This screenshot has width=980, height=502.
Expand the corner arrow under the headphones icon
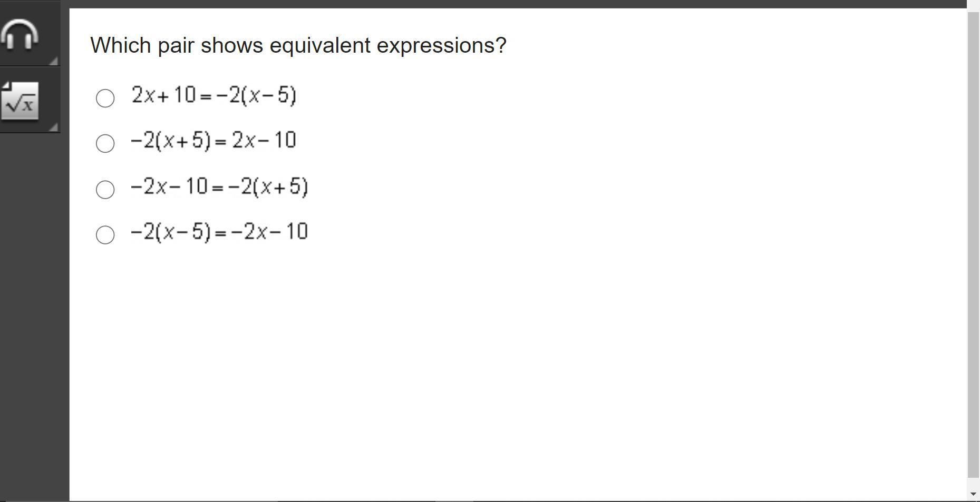click(53, 61)
